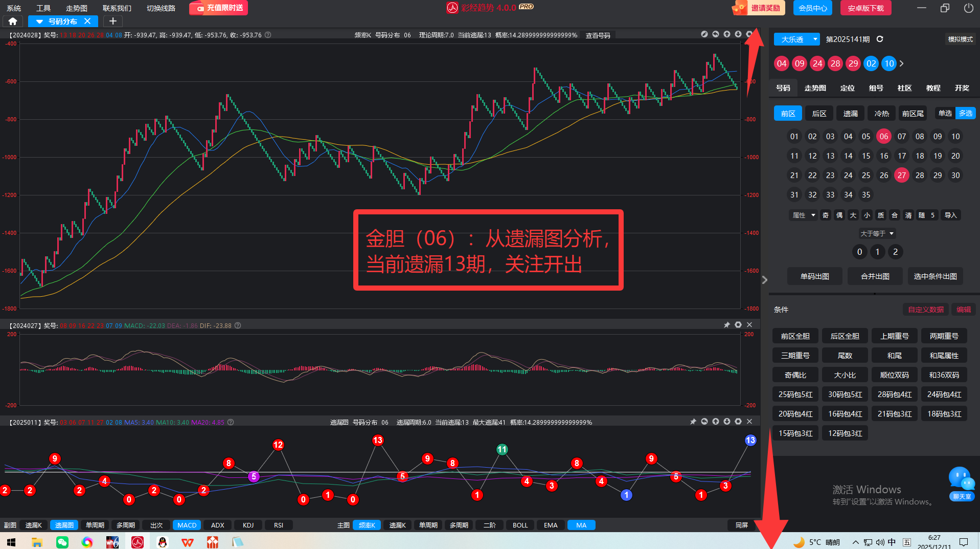Add a new tab with plus button

(113, 21)
